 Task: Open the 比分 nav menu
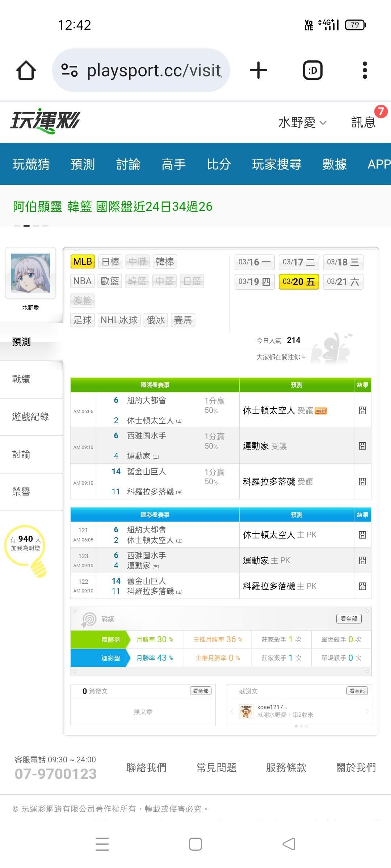[x=219, y=164]
